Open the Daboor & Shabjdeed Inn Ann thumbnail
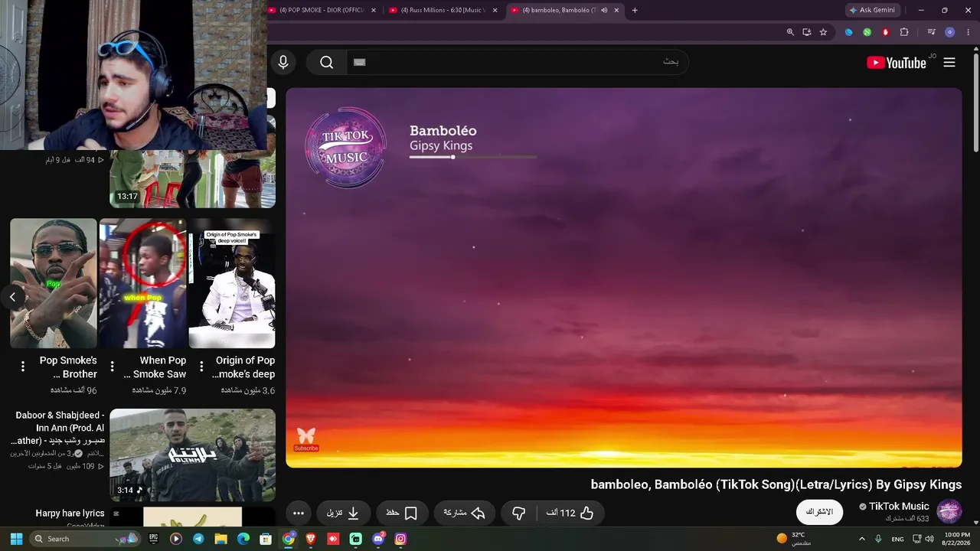This screenshot has height=551, width=980. pyautogui.click(x=192, y=455)
